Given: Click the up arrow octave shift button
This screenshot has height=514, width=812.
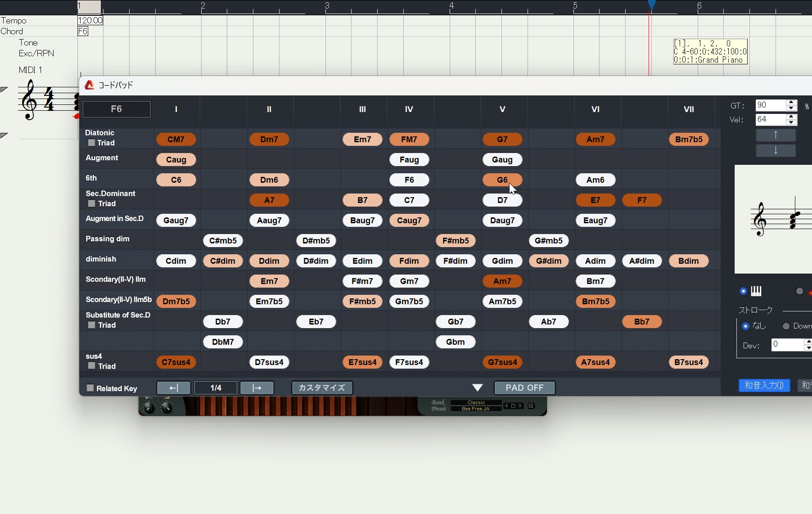Looking at the screenshot, I should click(x=775, y=135).
